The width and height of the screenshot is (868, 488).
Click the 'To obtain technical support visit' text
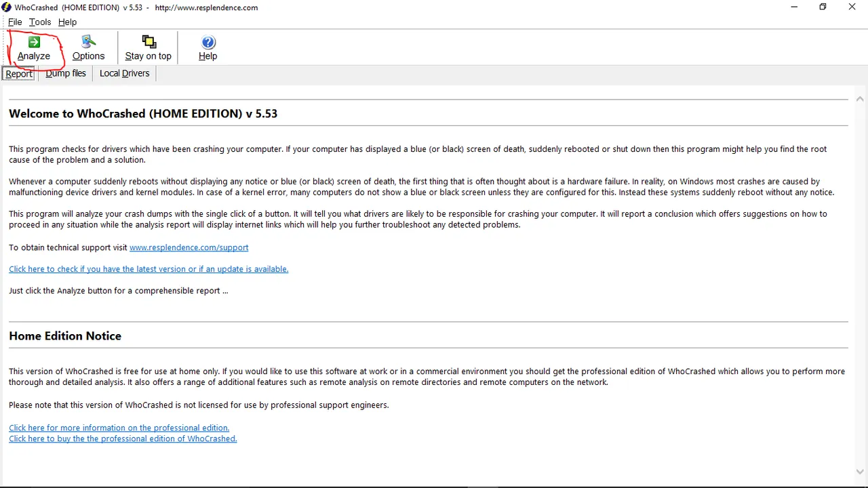point(68,247)
